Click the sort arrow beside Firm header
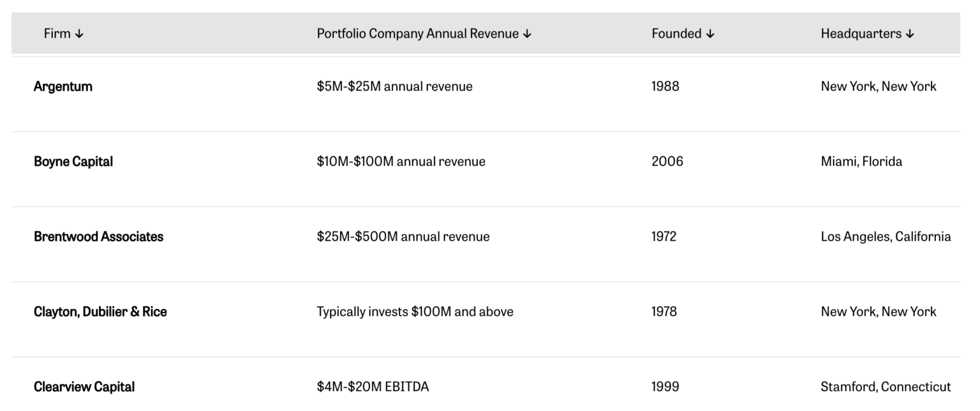The height and width of the screenshot is (411, 980). pos(80,33)
